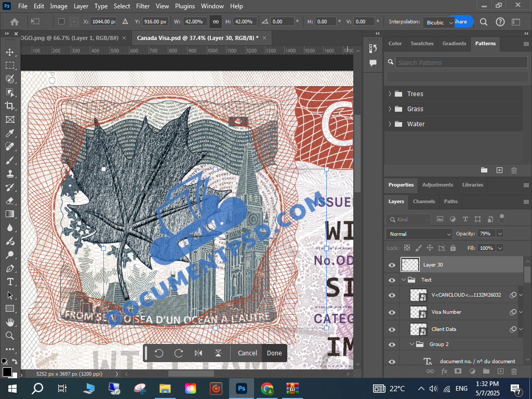Select the Quick Selection tool

point(10,79)
